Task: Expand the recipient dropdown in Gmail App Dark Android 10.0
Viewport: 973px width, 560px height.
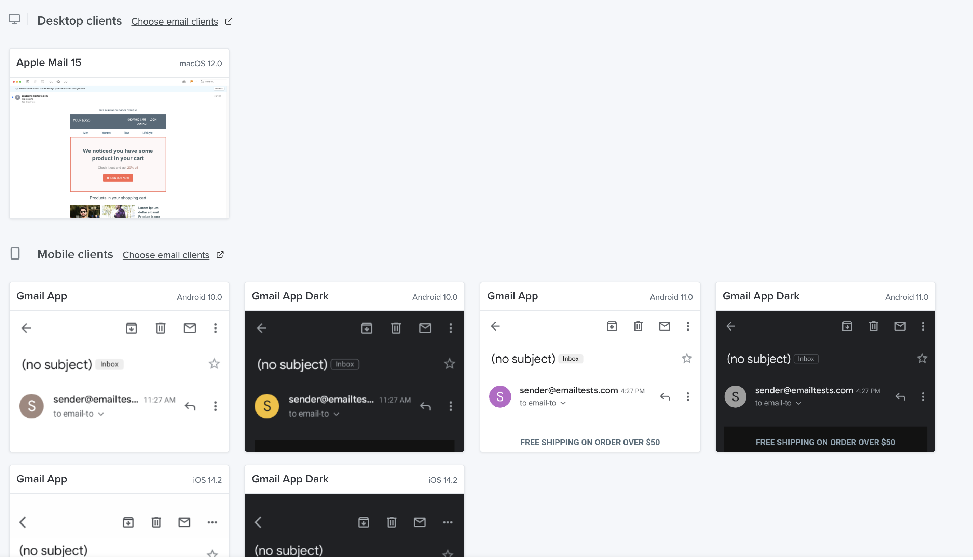Action: point(337,414)
